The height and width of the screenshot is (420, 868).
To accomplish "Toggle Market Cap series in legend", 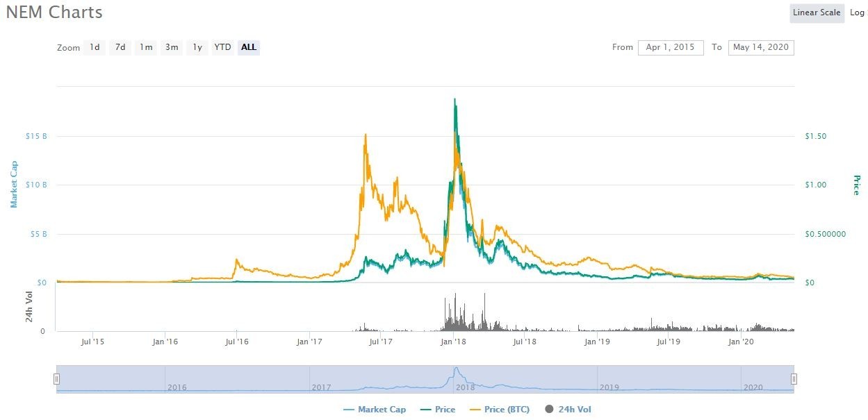I will 375,410.
